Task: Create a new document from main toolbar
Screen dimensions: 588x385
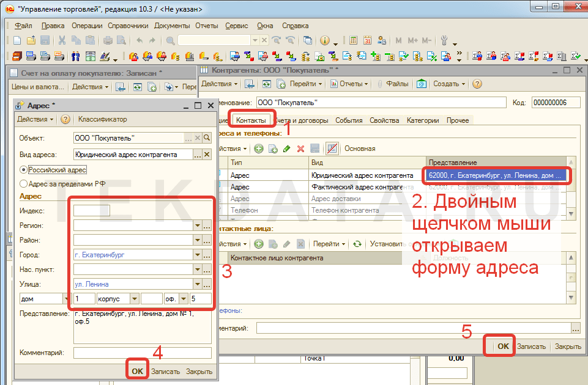Action: [x=17, y=40]
